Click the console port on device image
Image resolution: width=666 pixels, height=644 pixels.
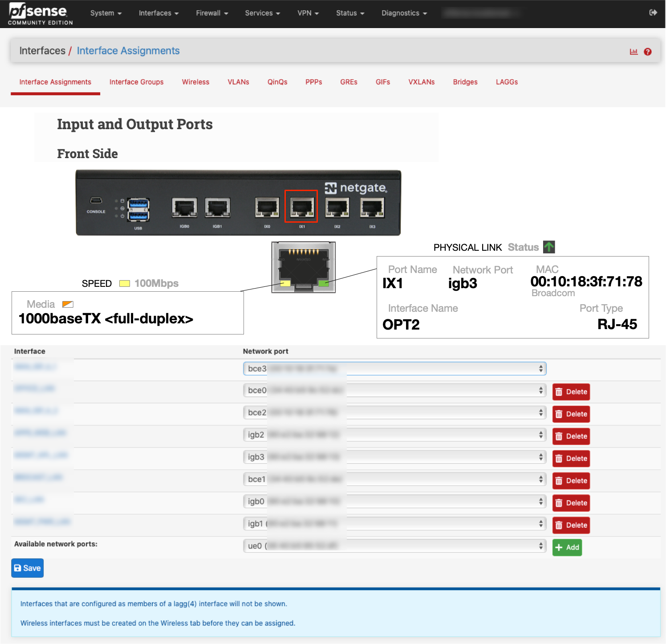96,200
